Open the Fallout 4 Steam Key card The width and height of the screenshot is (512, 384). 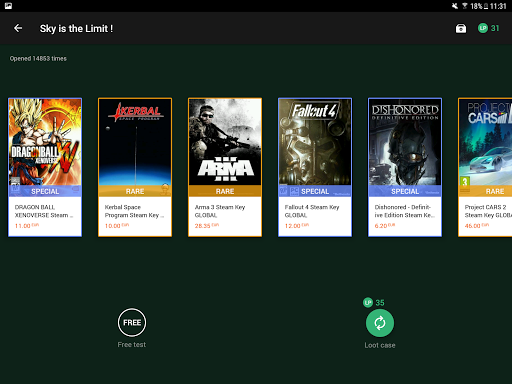click(x=315, y=167)
